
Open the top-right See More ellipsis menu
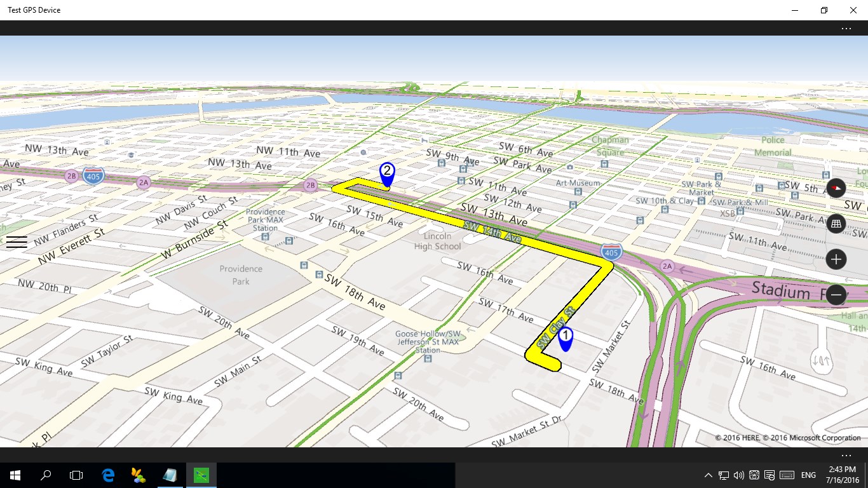point(846,28)
